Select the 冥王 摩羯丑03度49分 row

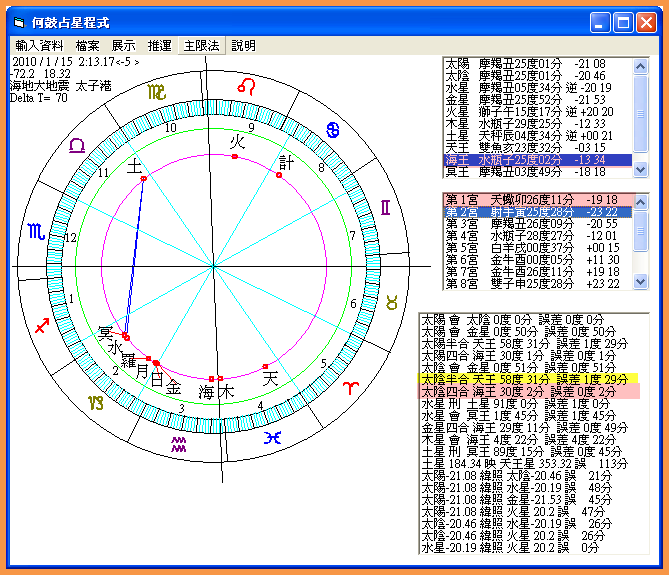pos(537,172)
